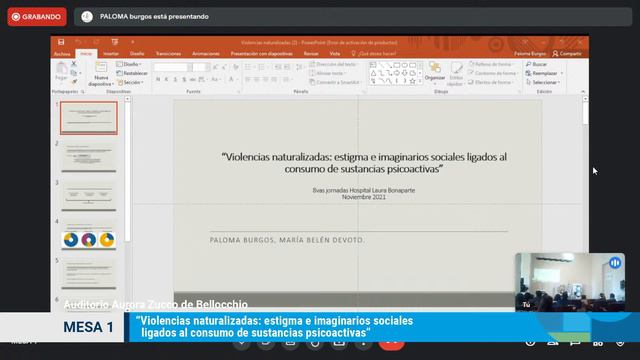Open the Archivo tab
Image resolution: width=640 pixels, height=360 pixels.
[x=62, y=54]
